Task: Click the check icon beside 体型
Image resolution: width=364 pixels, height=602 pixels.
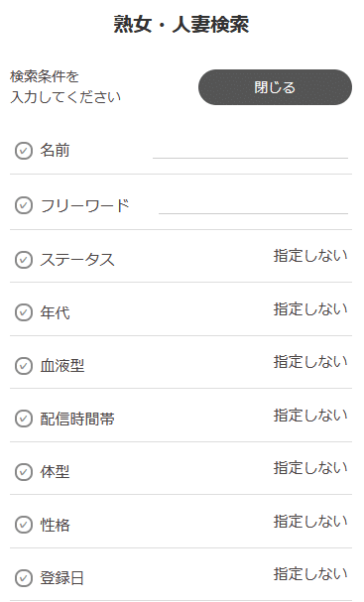Action: pos(24,472)
